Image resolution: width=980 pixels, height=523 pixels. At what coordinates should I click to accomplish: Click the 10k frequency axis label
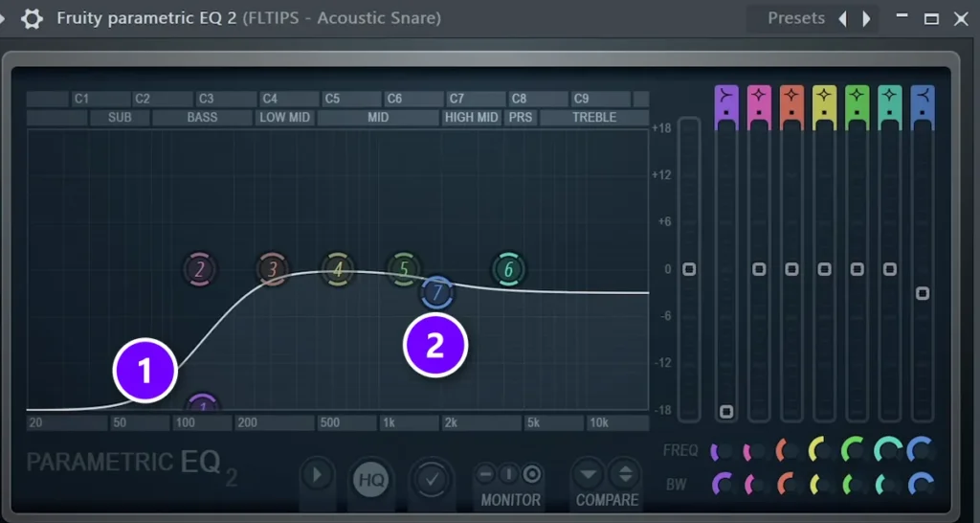tap(598, 423)
